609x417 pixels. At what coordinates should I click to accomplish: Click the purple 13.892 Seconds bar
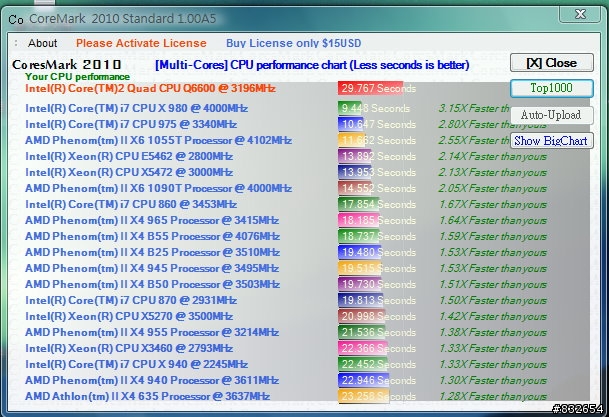click(355, 156)
